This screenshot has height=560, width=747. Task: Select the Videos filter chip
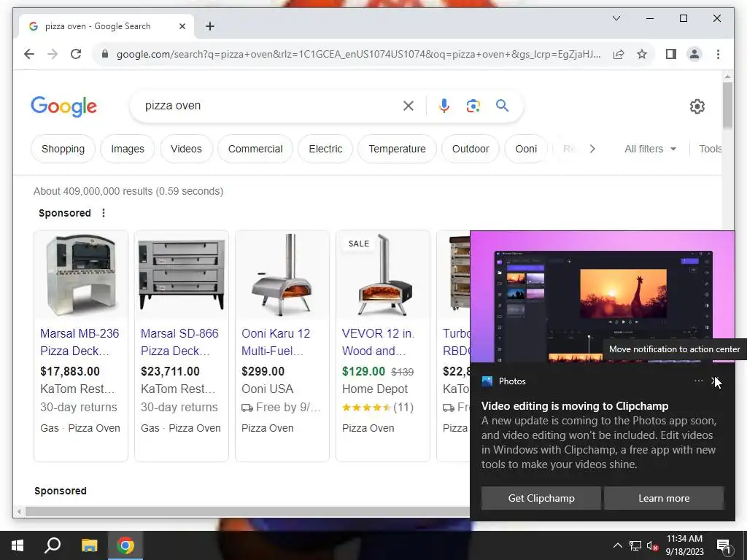coord(186,149)
